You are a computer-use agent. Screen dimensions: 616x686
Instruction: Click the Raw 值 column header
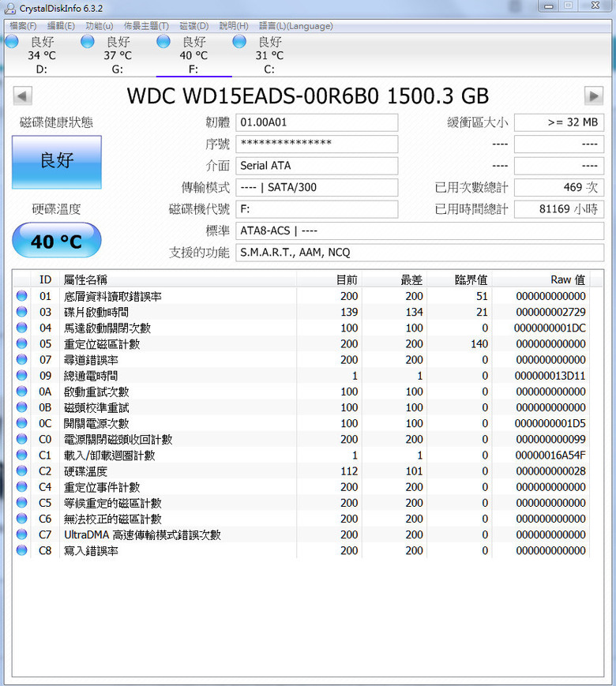click(x=541, y=279)
